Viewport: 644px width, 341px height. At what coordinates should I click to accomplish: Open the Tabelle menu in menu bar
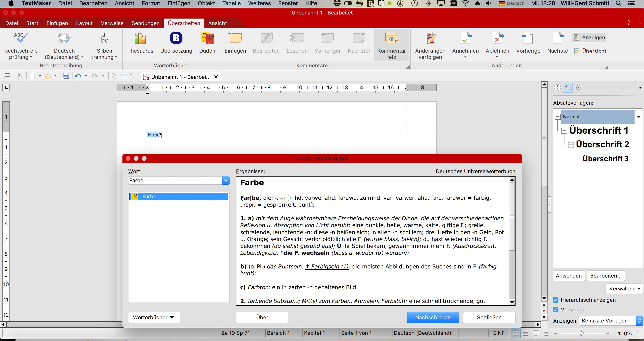click(232, 3)
